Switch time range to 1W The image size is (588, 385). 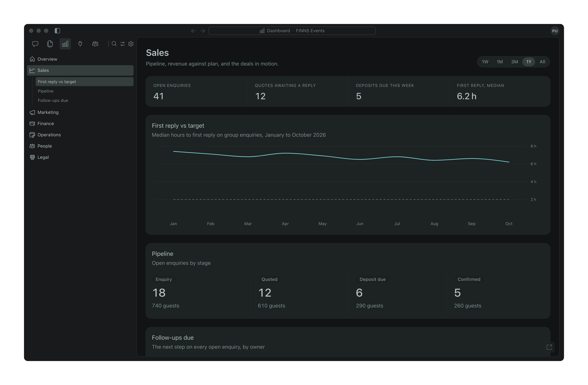tap(485, 62)
